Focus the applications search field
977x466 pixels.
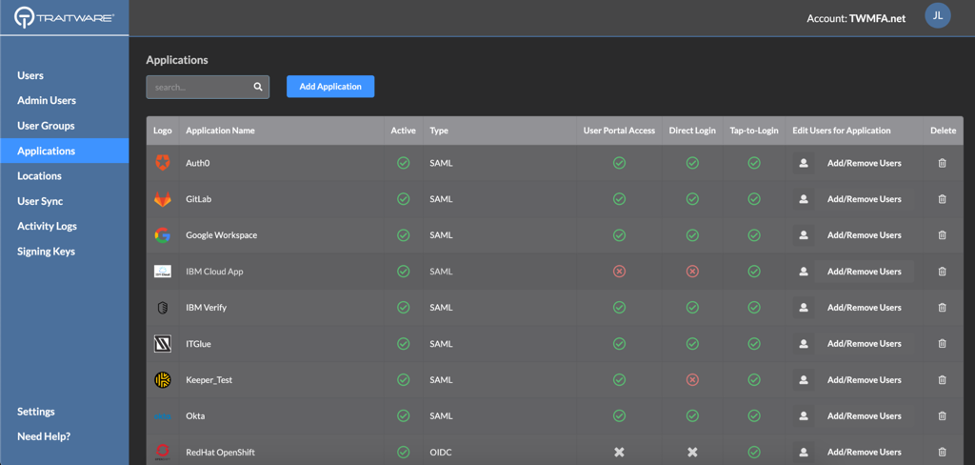coord(207,87)
